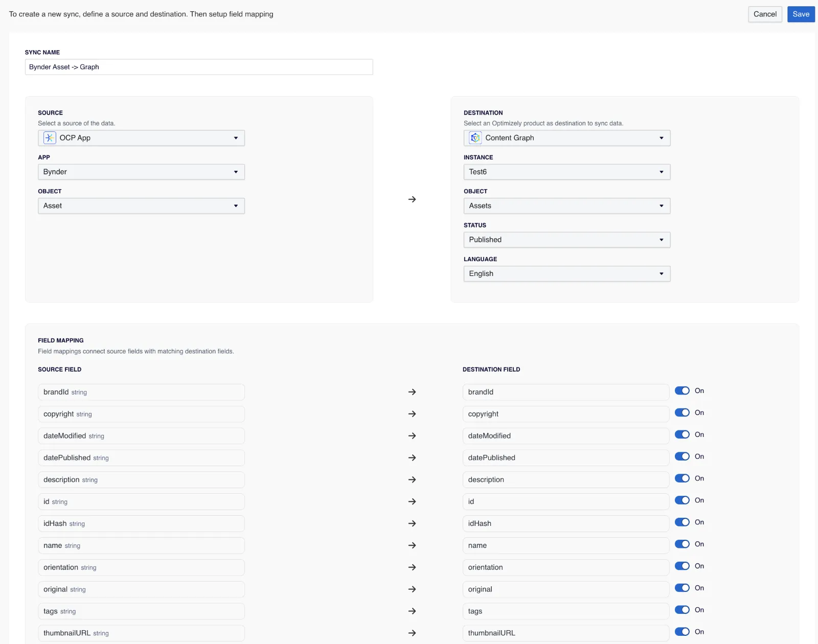Toggle the thumbnailURL mapping switch

point(682,632)
